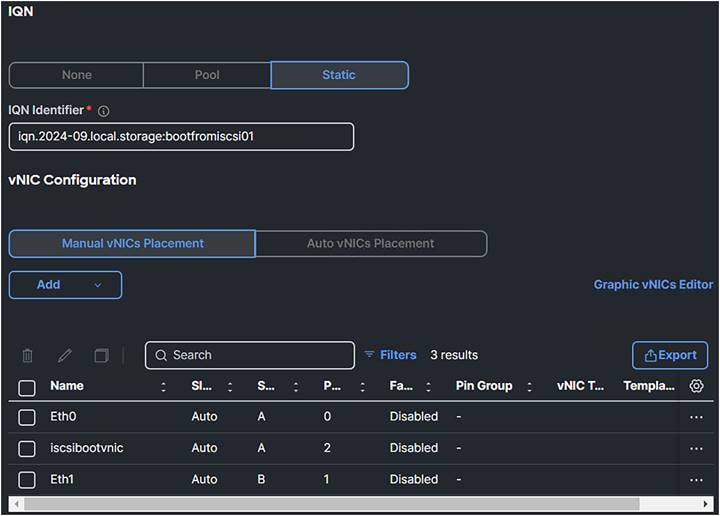The image size is (720, 516).
Task: Switch to Auto vNICs Placement
Action: pos(370,243)
